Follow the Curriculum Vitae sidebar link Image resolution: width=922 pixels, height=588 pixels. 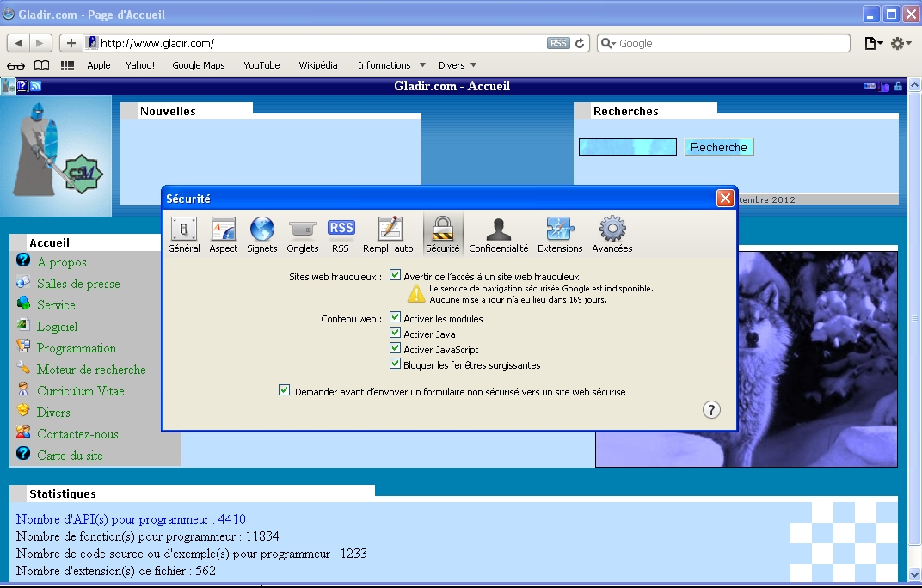80,391
